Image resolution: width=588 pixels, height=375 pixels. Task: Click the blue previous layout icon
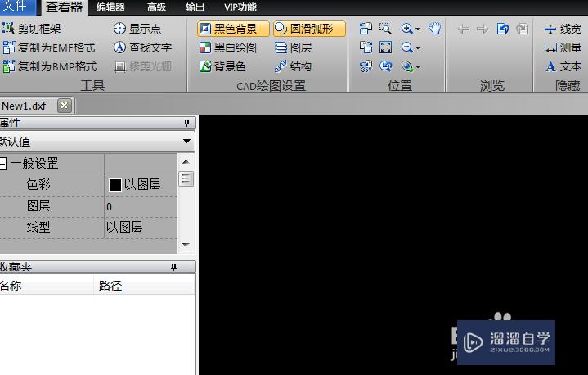[x=503, y=29]
